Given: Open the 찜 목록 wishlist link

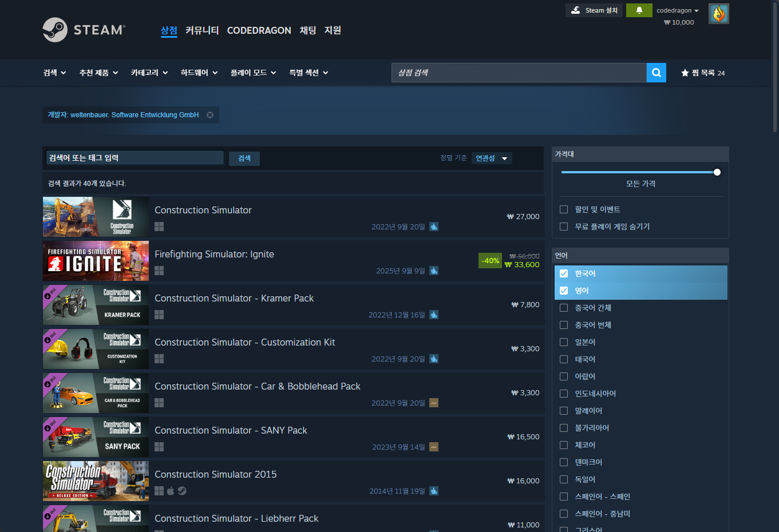Looking at the screenshot, I should pos(703,73).
